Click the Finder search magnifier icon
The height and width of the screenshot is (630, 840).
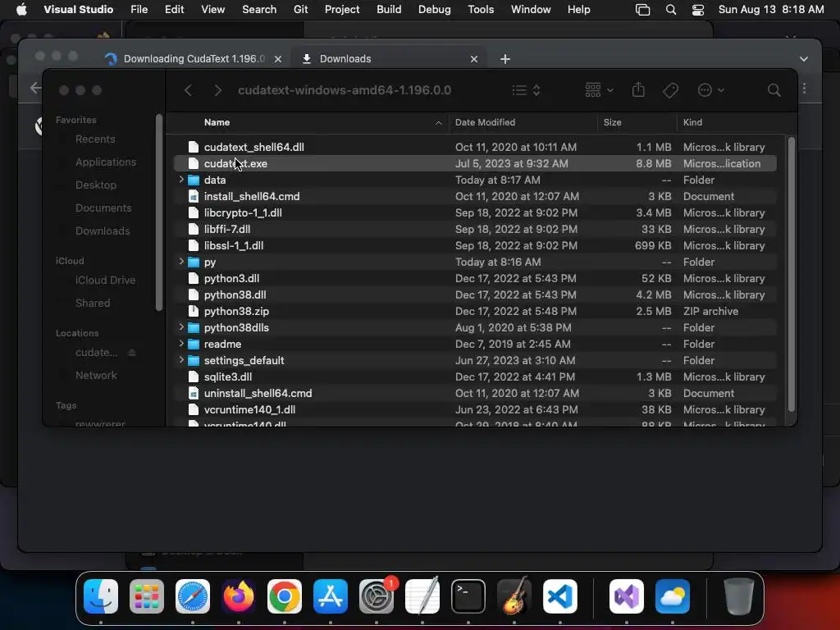pos(774,90)
